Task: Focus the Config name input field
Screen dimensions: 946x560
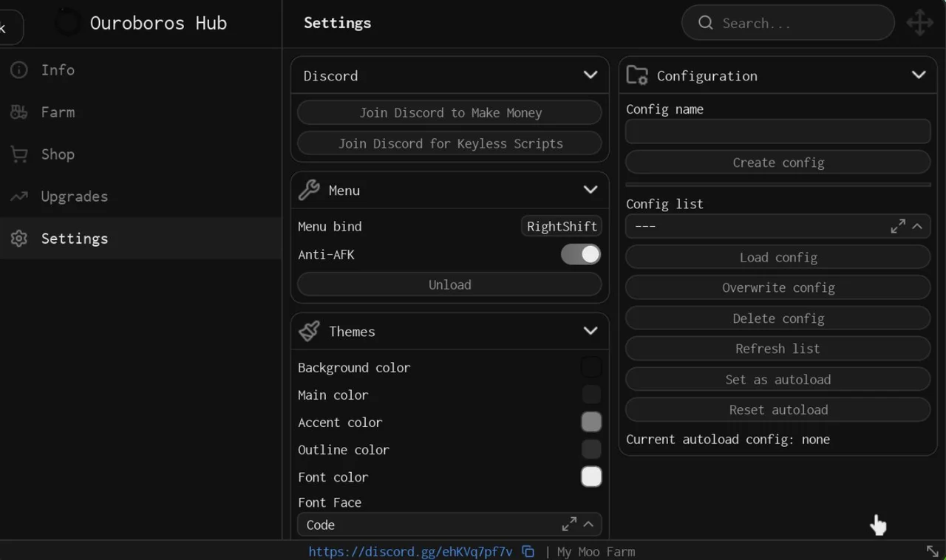Action: (778, 132)
